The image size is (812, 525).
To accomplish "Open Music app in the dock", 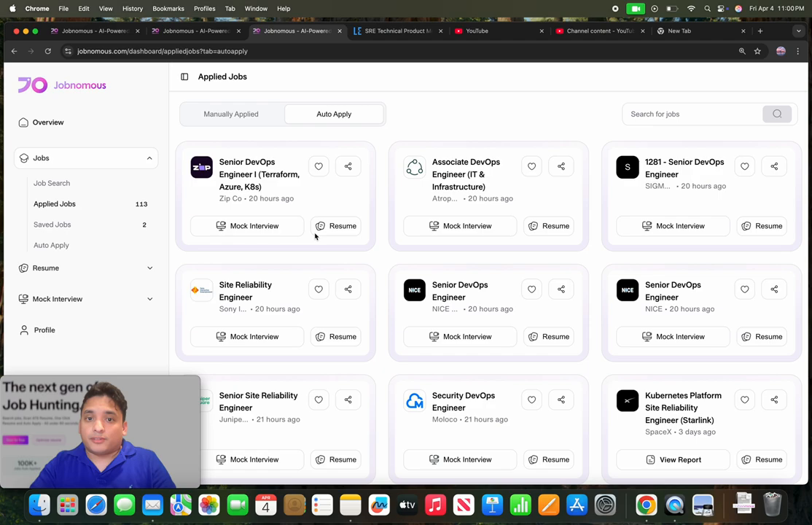I will (435, 505).
